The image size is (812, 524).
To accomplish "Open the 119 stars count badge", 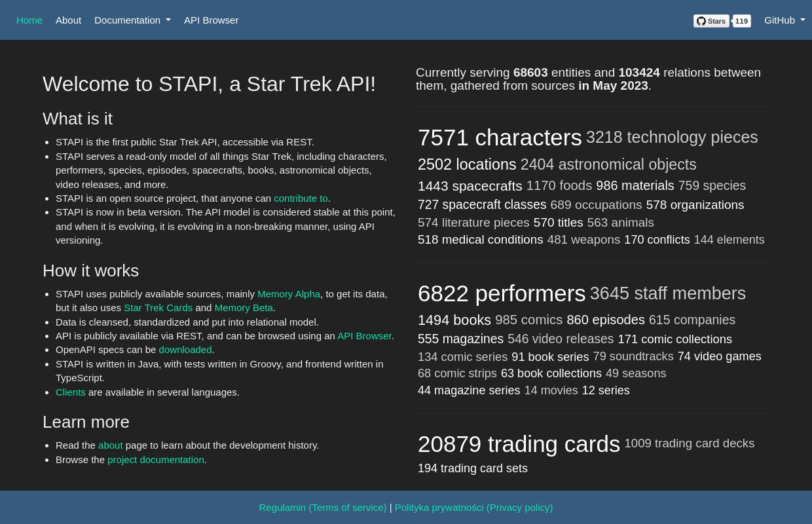I will [741, 21].
